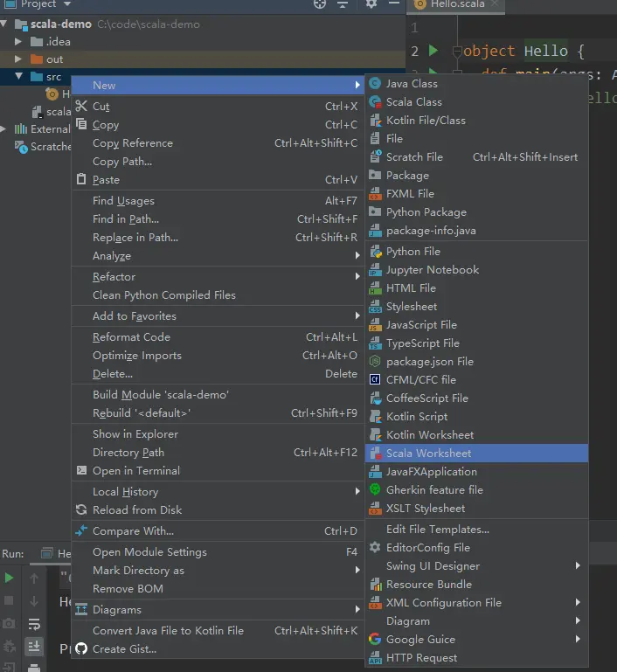617x672 pixels.
Task: Choose Kotlin Worksheet menu entry
Action: [x=476, y=435]
